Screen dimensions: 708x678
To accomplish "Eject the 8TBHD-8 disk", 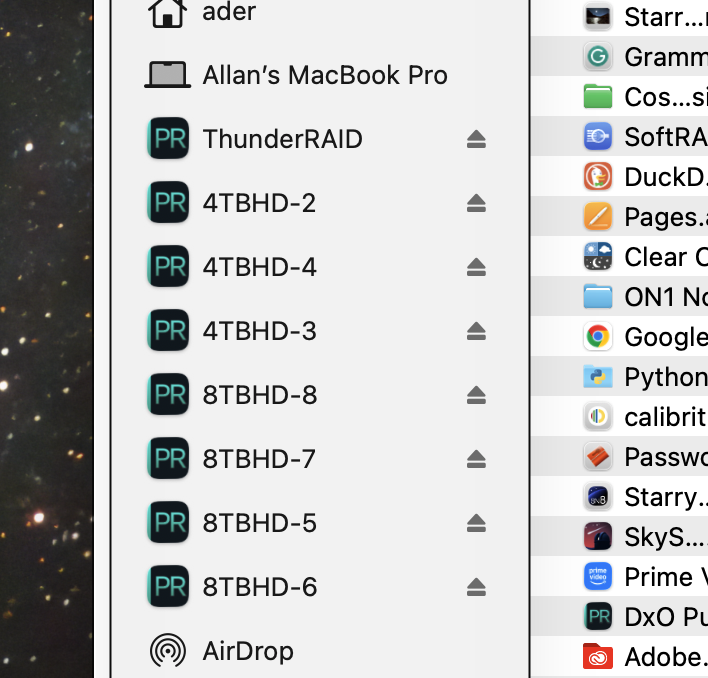I will coord(476,396).
